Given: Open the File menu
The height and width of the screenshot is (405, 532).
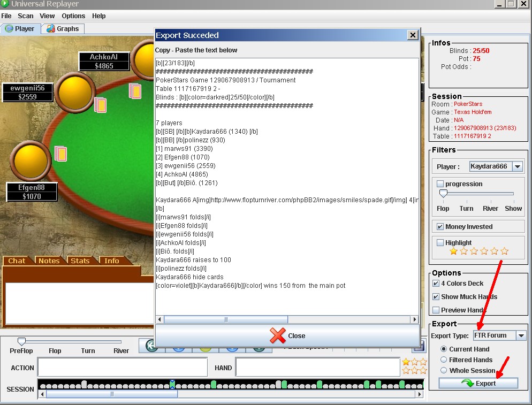Looking at the screenshot, I should click(6, 16).
